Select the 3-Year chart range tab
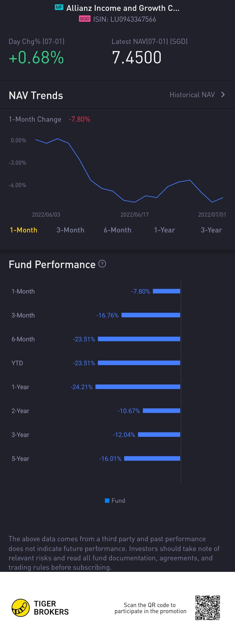The height and width of the screenshot is (644, 235). point(211,230)
